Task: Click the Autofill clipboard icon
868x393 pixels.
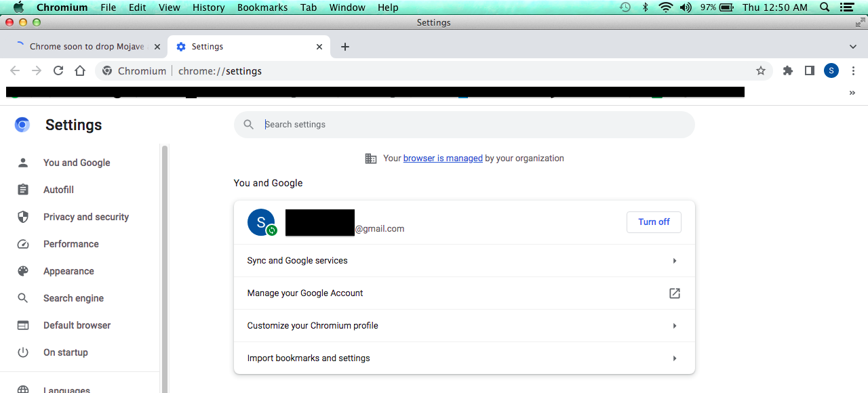Action: tap(23, 190)
